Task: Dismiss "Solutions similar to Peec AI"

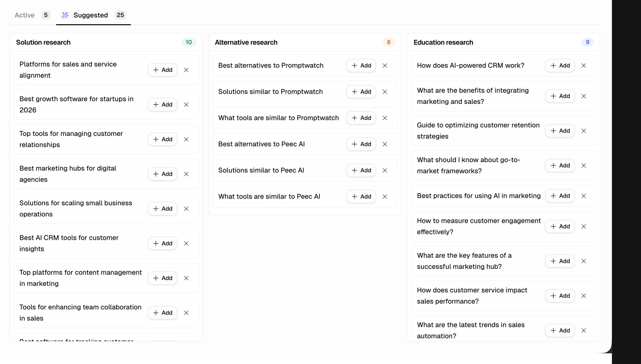Action: click(385, 170)
